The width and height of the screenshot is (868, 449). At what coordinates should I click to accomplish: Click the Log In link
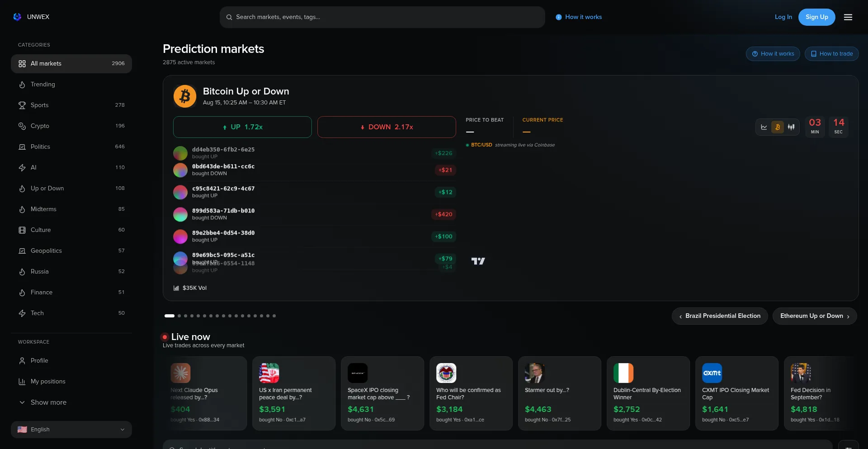pos(783,17)
